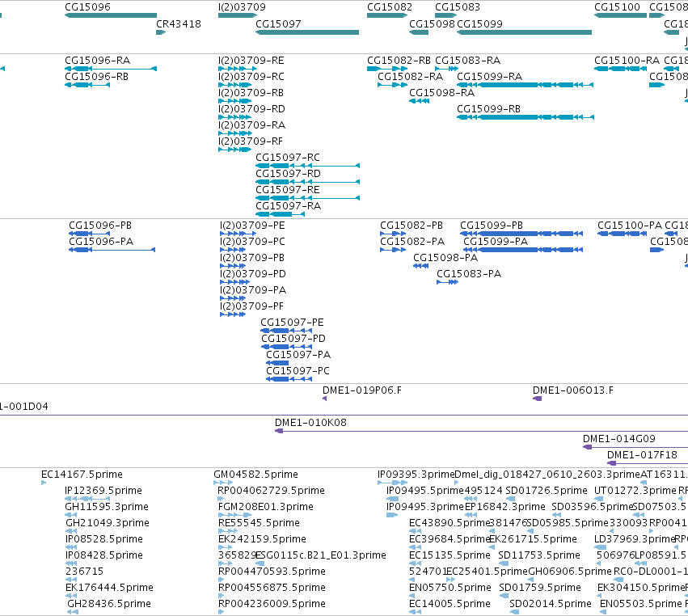Image resolution: width=688 pixels, height=616 pixels.
Task: Open the l(2)03709 gene label in the top track
Action: coord(242,7)
